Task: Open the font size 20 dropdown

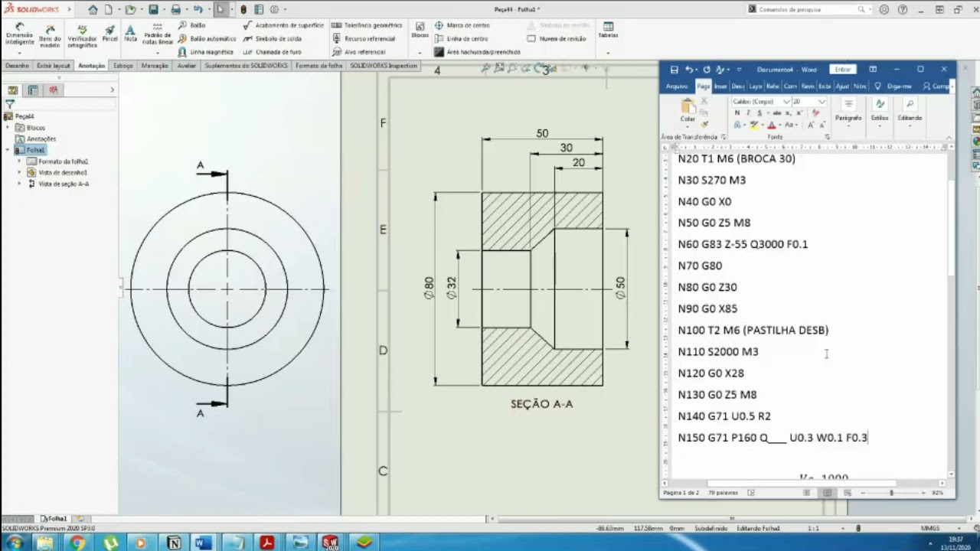Action: coord(822,101)
